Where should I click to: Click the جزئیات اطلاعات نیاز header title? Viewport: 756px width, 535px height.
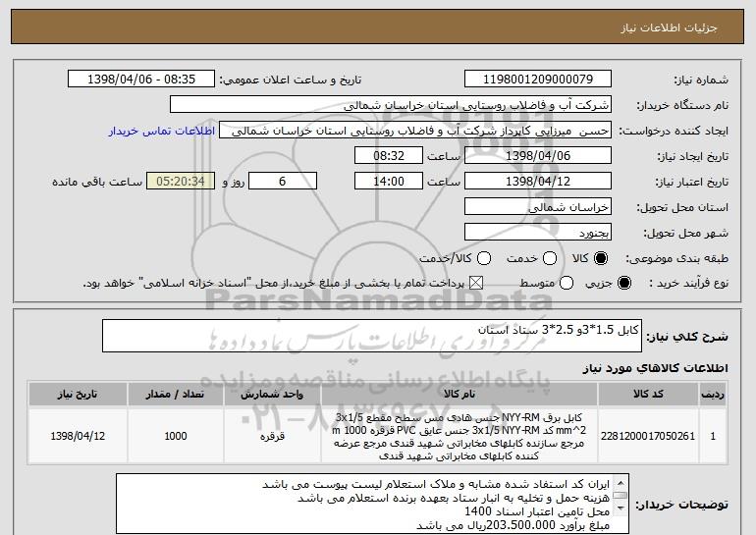pos(669,27)
